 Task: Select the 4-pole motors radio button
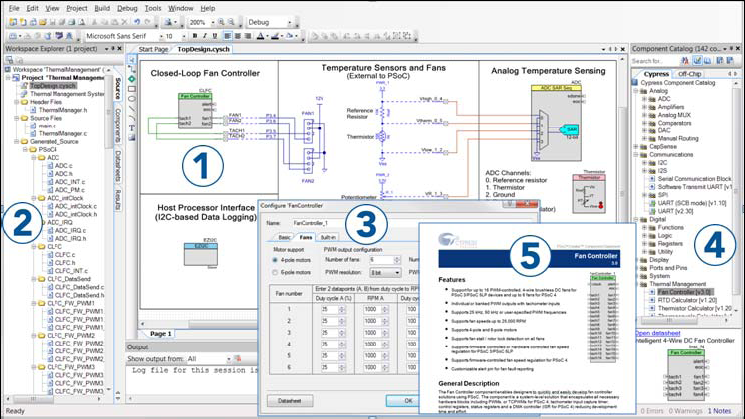(275, 260)
